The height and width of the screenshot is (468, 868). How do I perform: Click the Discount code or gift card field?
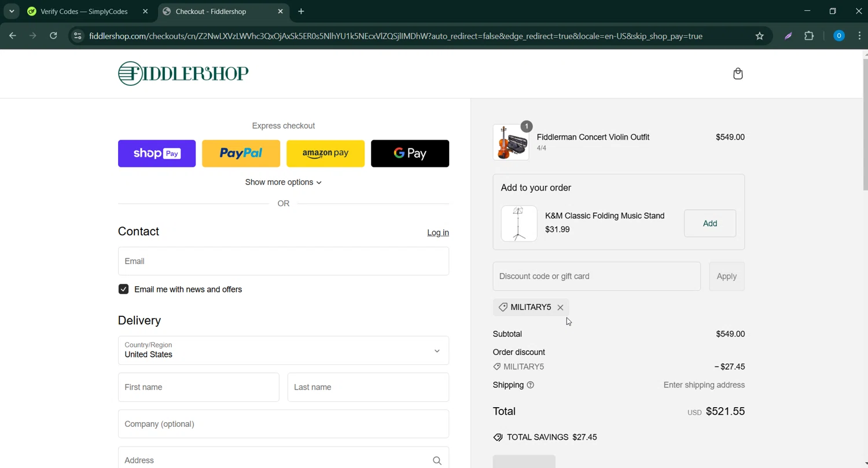[597, 276]
